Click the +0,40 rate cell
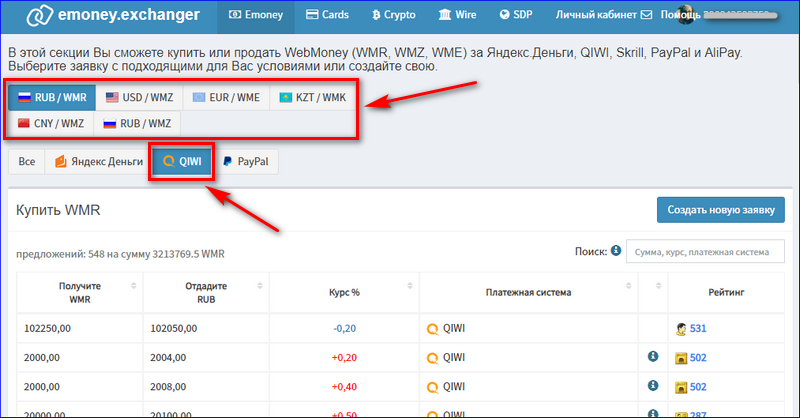 tap(344, 386)
